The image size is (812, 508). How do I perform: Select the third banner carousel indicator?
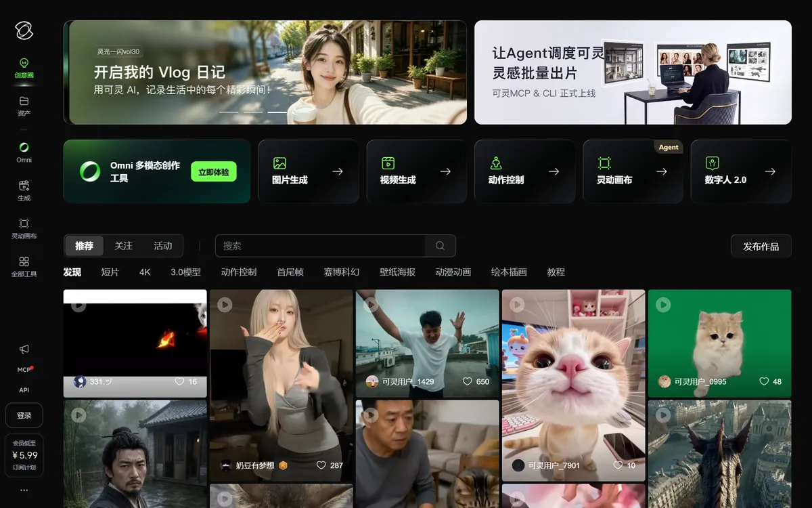pos(277,112)
